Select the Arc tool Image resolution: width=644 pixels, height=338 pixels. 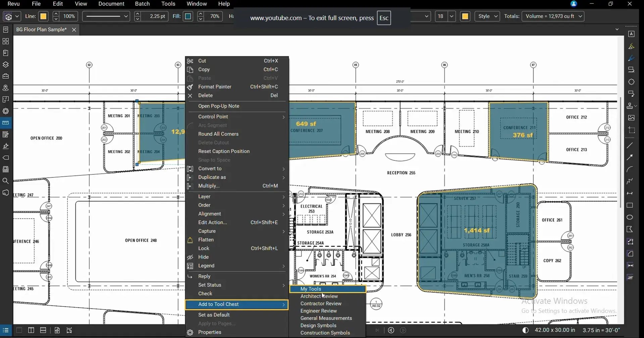pos(630,169)
